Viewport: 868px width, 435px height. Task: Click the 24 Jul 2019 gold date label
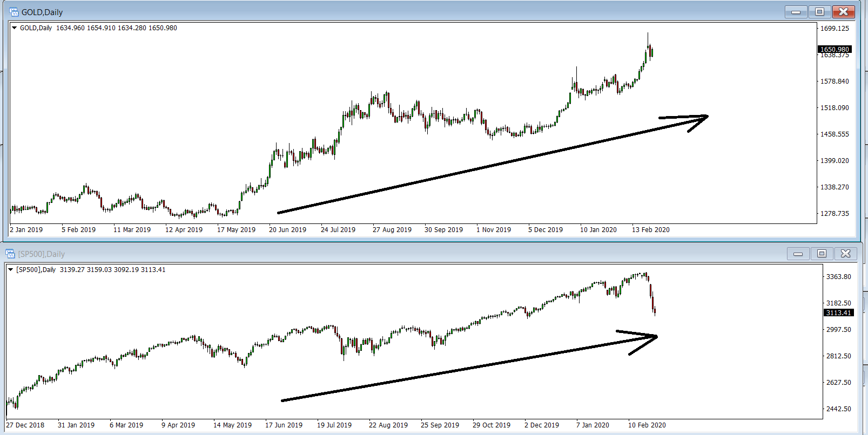[338, 230]
